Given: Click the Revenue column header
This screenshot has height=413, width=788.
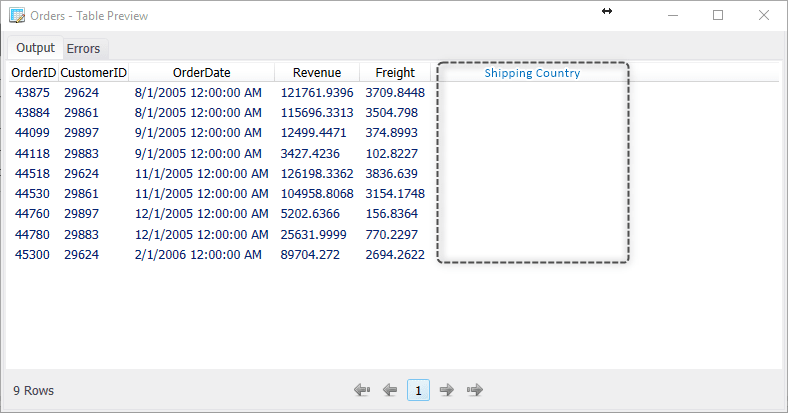Looking at the screenshot, I should [x=317, y=73].
